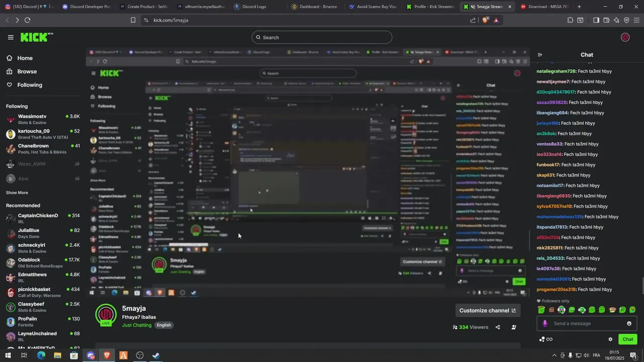This screenshot has height=362, width=644.
Task: Open Following in the sidebar
Action: pos(30,85)
